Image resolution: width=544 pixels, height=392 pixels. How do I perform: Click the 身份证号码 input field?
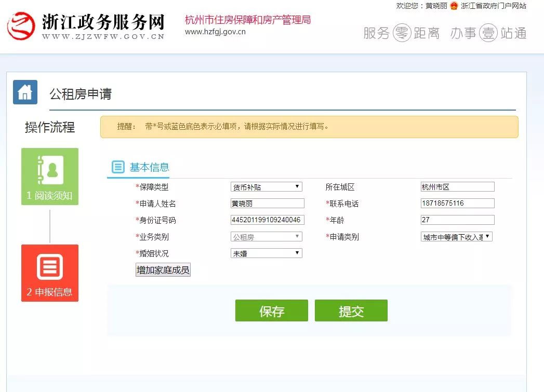(x=267, y=220)
